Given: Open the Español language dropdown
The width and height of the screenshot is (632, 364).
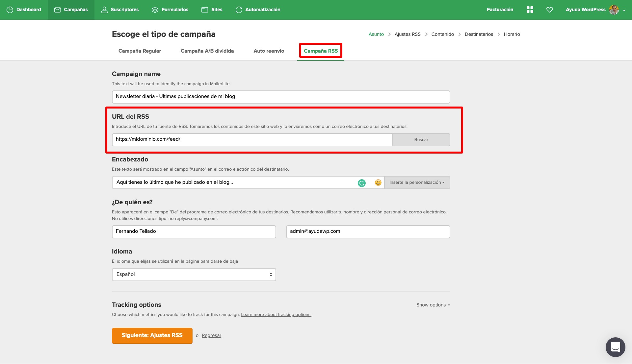Looking at the screenshot, I should (194, 274).
